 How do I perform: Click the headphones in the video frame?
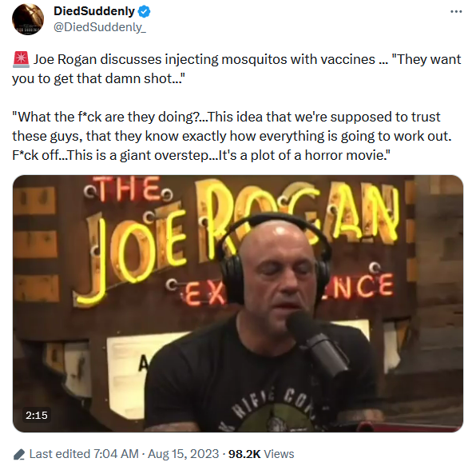(x=275, y=257)
